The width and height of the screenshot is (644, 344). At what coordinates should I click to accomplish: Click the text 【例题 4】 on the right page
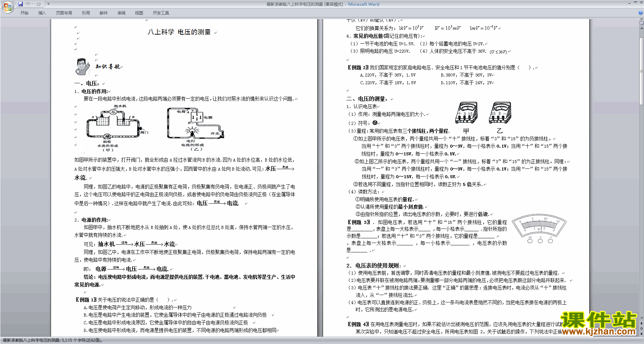pos(358,324)
